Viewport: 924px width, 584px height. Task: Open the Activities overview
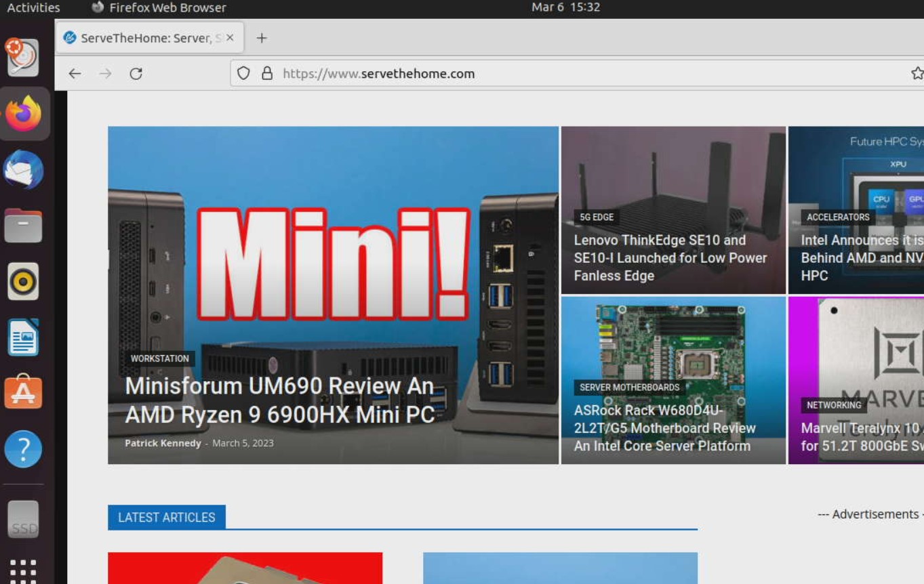point(33,7)
